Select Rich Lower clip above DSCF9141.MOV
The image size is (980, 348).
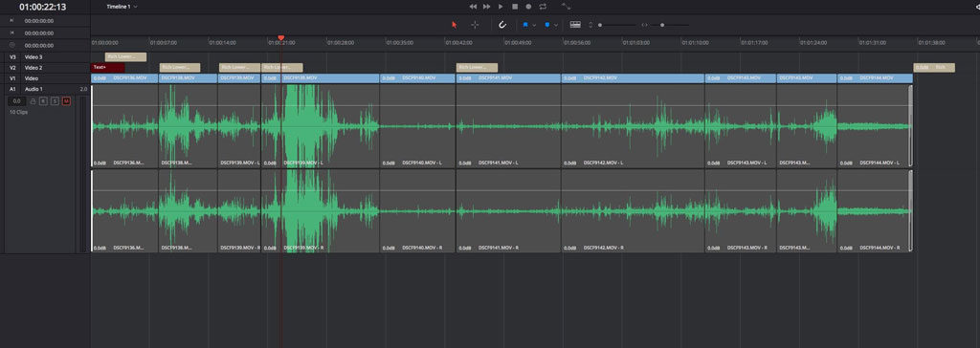tap(478, 68)
